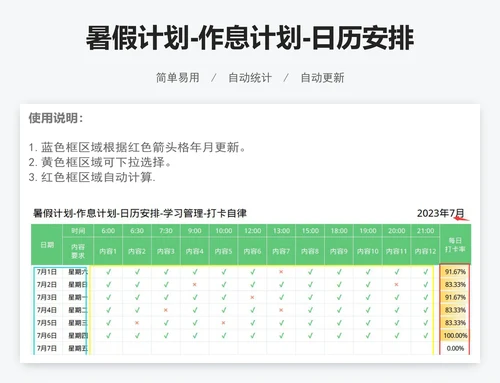Click the green check in 7月3日 row under 9:00
500x383 pixels.
pos(195,297)
